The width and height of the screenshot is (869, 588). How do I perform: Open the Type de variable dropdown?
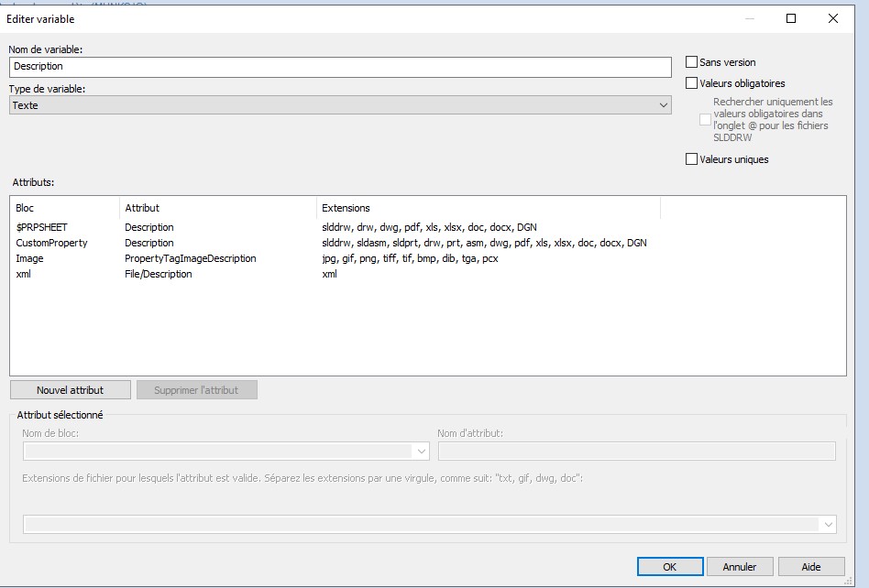340,105
